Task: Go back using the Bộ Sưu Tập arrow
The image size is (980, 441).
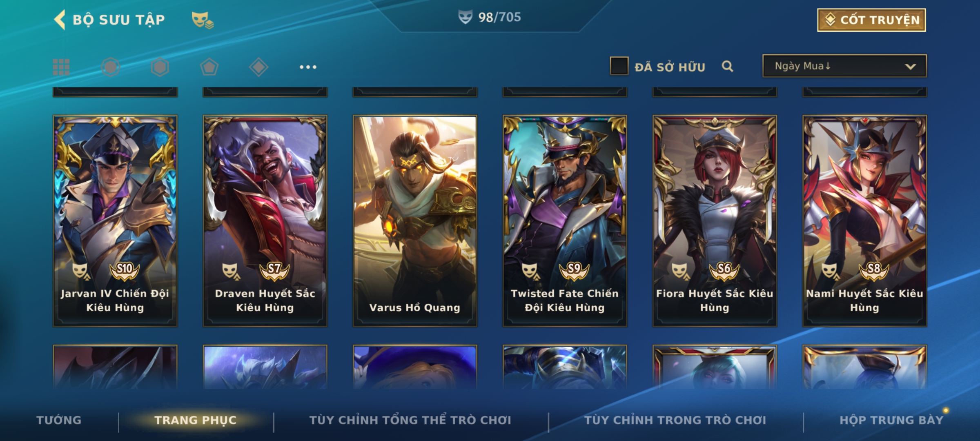Action: [60, 20]
